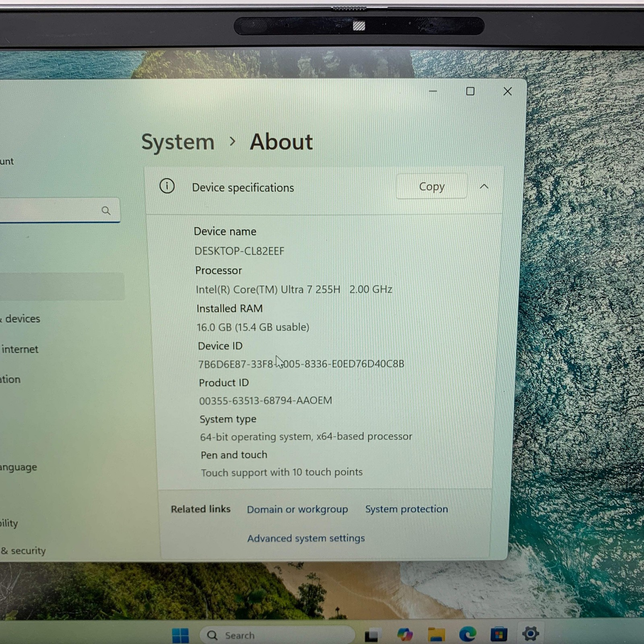Go back to System breadcrumb
This screenshot has height=644, width=644.
[178, 142]
